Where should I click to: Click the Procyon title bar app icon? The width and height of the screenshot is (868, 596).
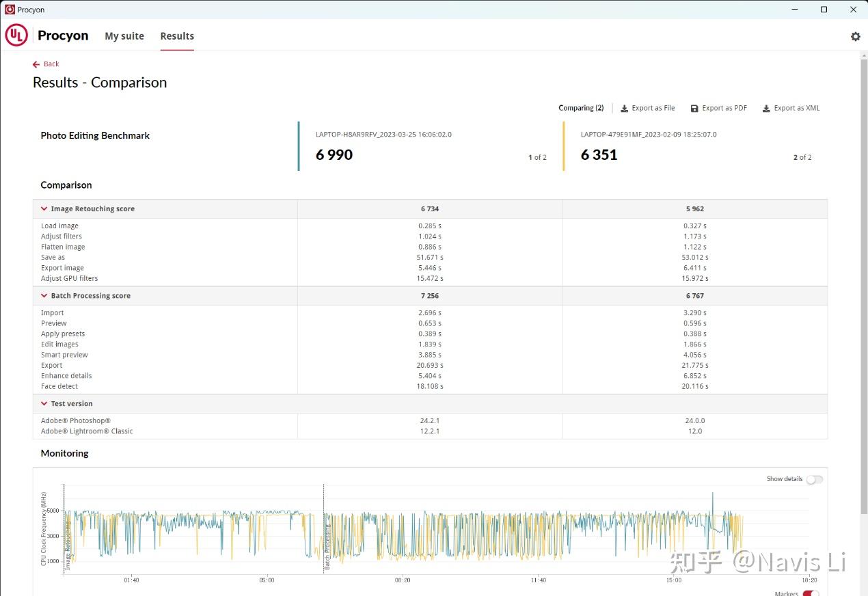click(10, 10)
